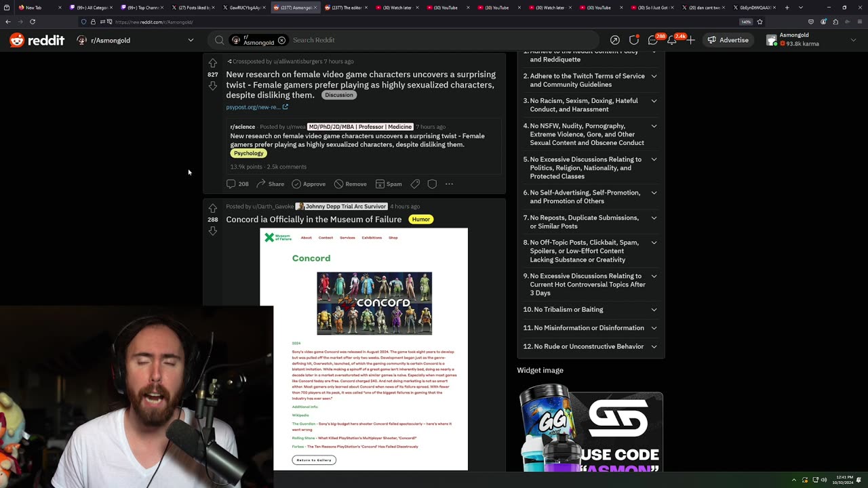Screen dimensions: 868x488
Task: Click the Psychology flair in the crosspost
Action: tap(249, 153)
